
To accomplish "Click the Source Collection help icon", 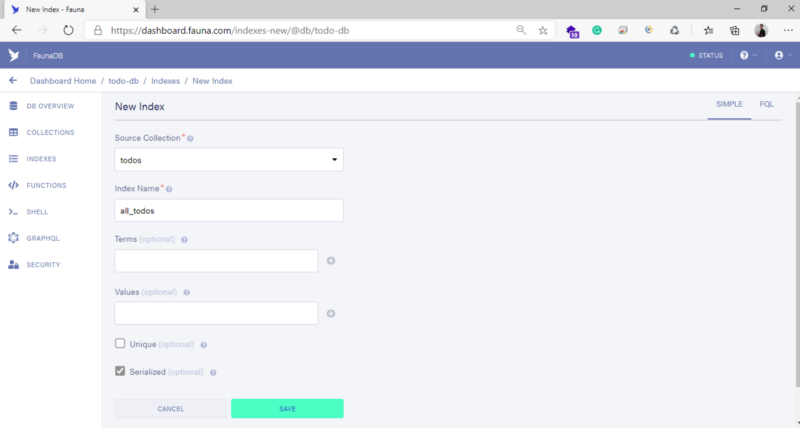I will (x=190, y=139).
